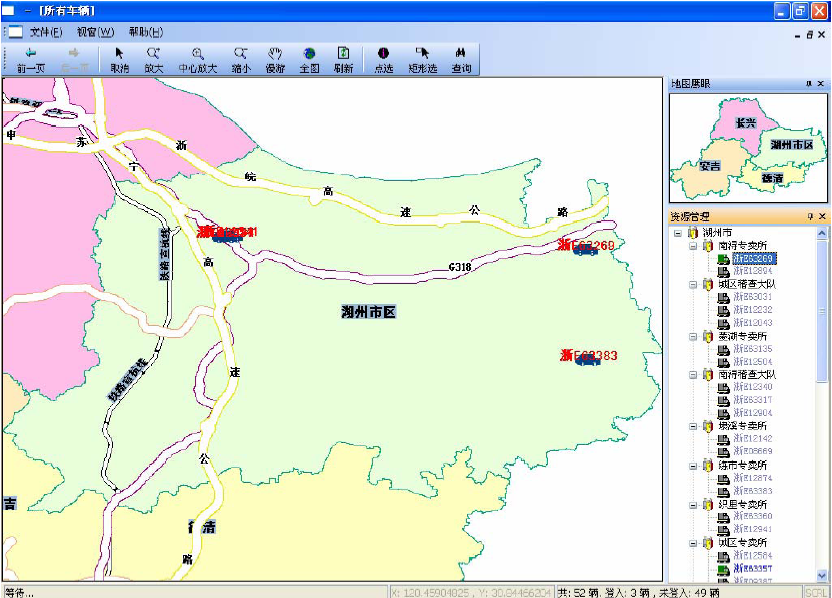Collapse the 城区稽查大队 tree group

pos(693,284)
